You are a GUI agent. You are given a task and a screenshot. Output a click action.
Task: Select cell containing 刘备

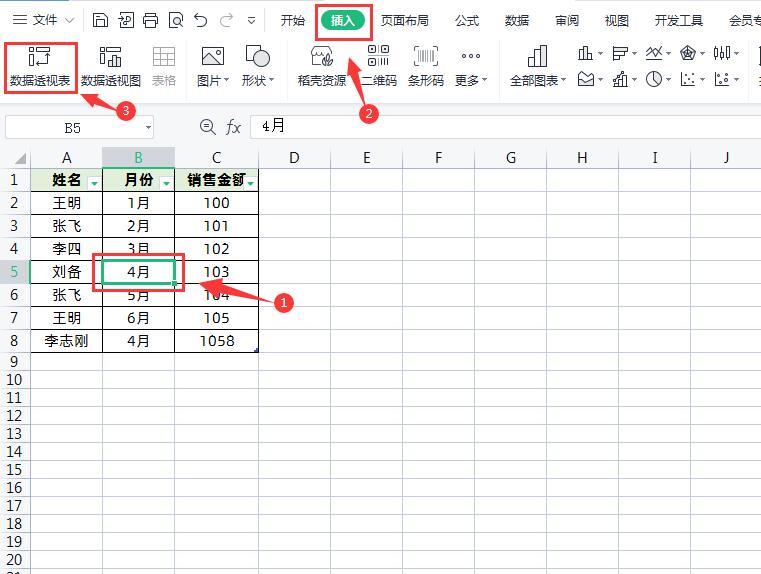click(66, 272)
